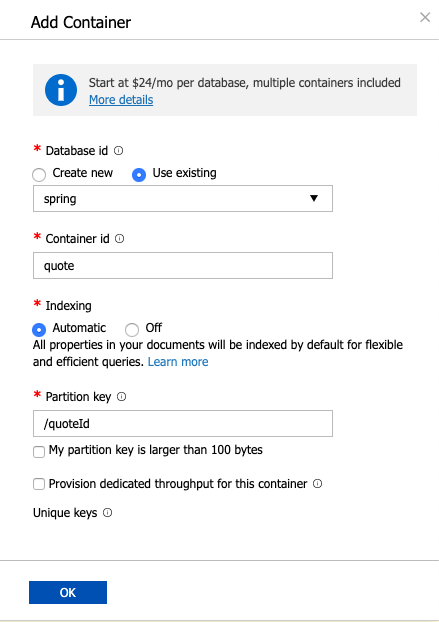
Task: Select the Use existing radio button
Action: 139,175
